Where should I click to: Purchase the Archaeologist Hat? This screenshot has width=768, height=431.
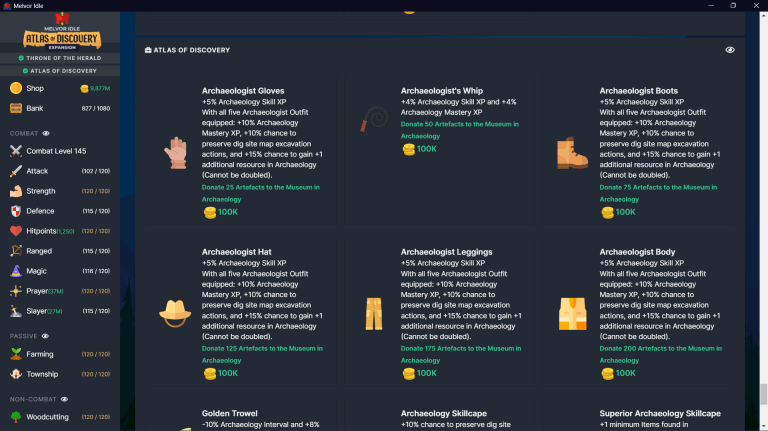pos(220,373)
